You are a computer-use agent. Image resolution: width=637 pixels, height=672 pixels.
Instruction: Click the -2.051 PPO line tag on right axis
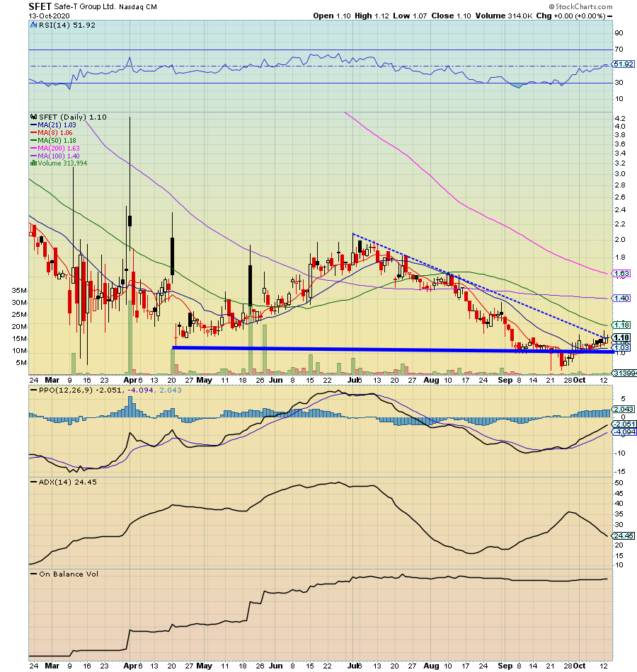coord(624,424)
